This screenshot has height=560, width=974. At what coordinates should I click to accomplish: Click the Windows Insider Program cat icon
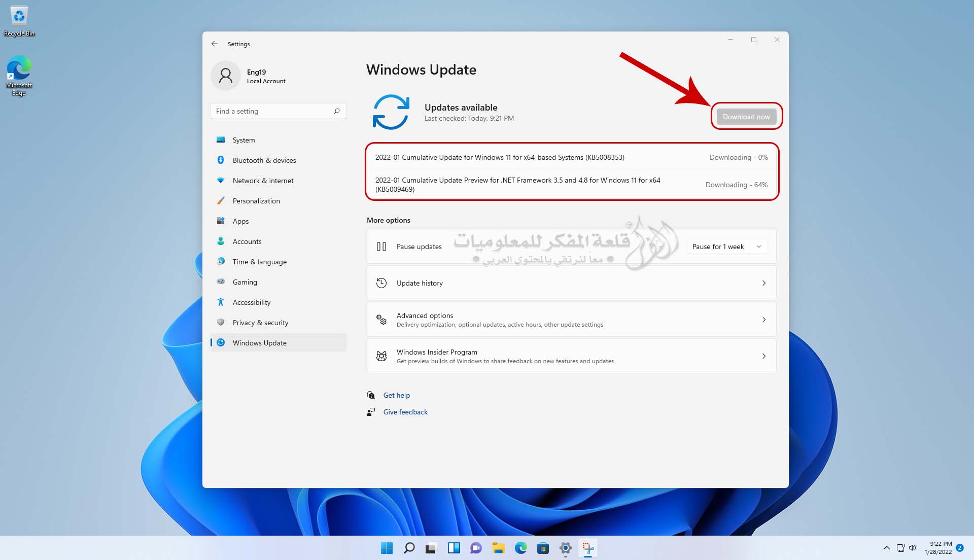pyautogui.click(x=381, y=356)
